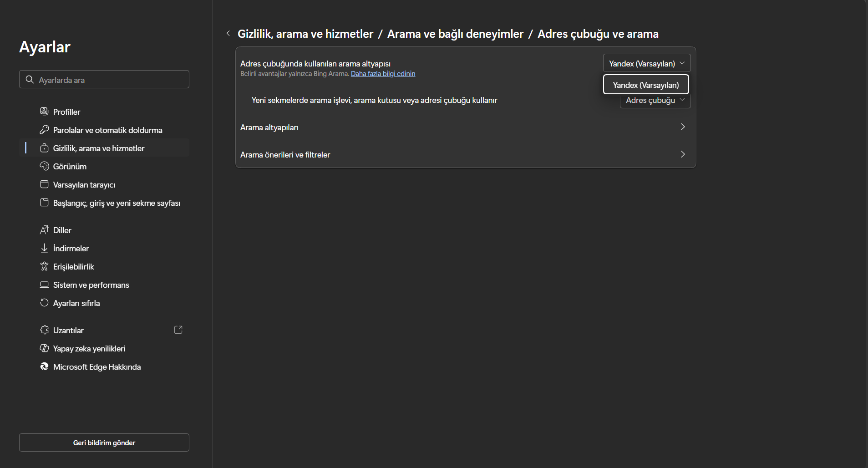The image size is (868, 468).
Task: Expand Arama altyapıları row
Action: (x=466, y=127)
